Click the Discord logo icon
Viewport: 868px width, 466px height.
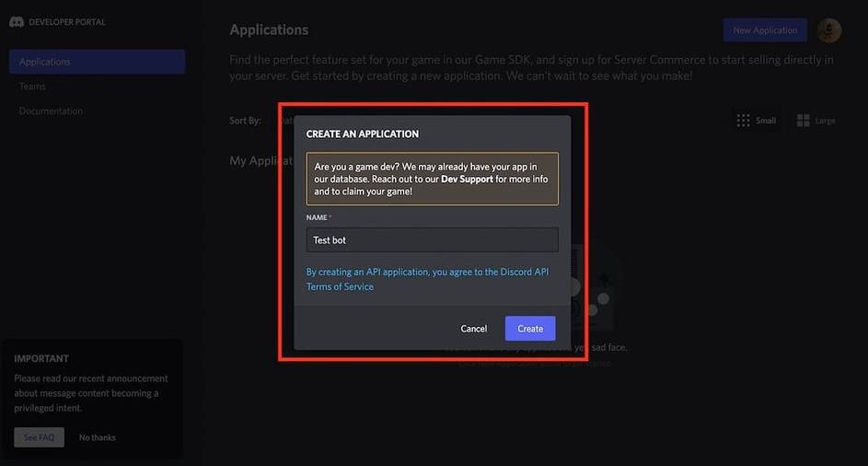point(17,22)
